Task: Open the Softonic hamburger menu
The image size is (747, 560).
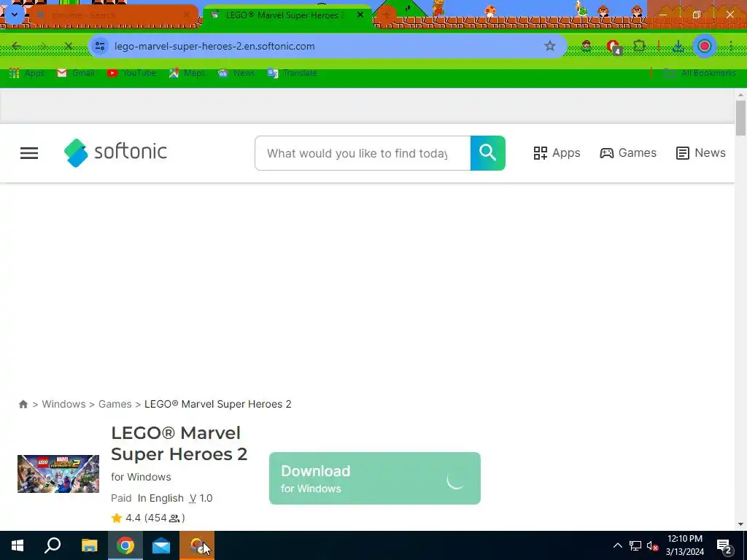Action: pyautogui.click(x=29, y=153)
